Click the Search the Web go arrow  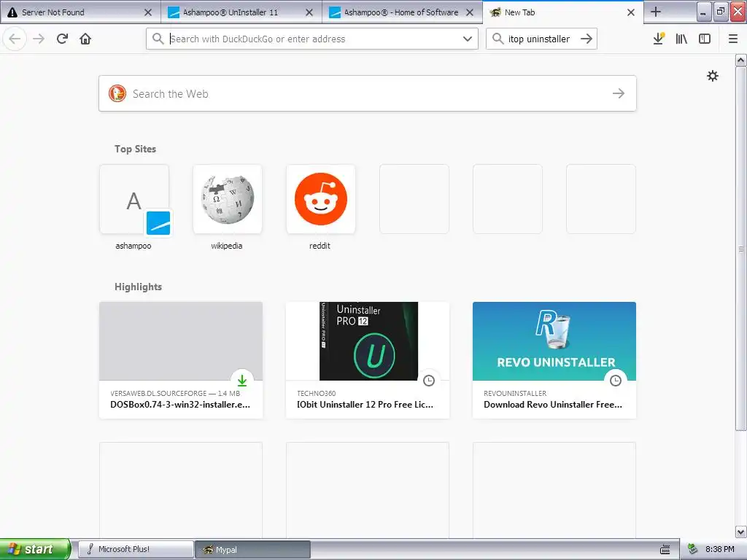pos(619,93)
